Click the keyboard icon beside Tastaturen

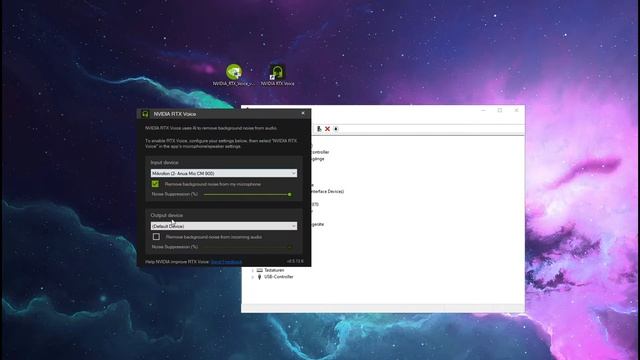(x=260, y=270)
